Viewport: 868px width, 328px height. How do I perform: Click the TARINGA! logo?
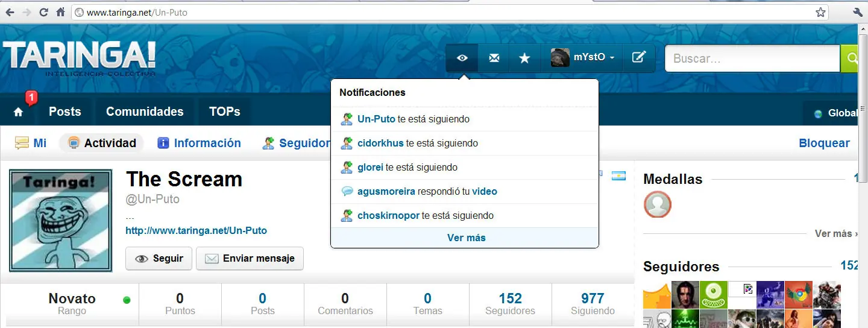(79, 57)
